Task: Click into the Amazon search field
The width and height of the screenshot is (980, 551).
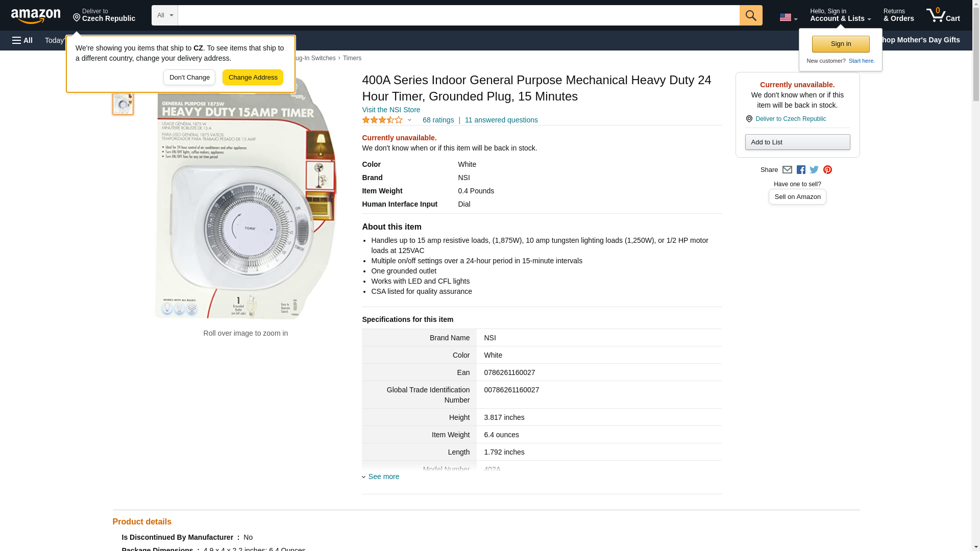Action: [458, 15]
